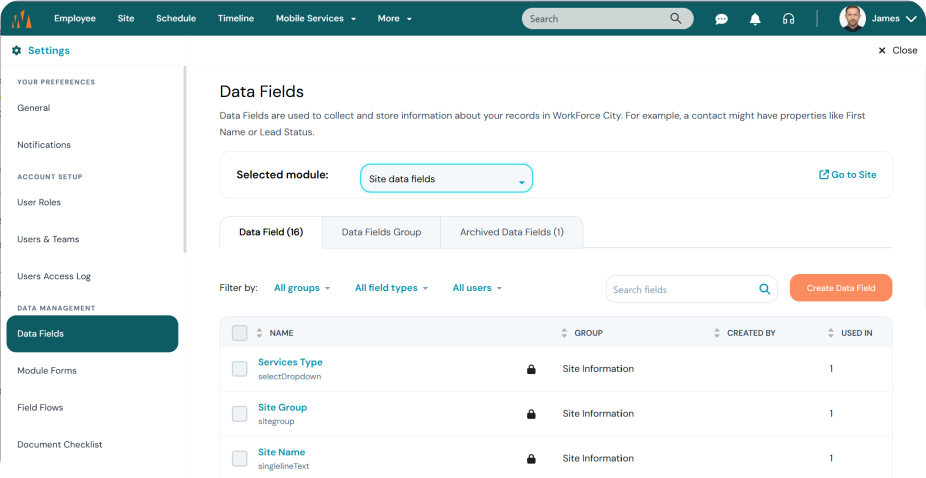Image resolution: width=926 pixels, height=478 pixels.
Task: Click into the Search fields input
Action: [682, 290]
